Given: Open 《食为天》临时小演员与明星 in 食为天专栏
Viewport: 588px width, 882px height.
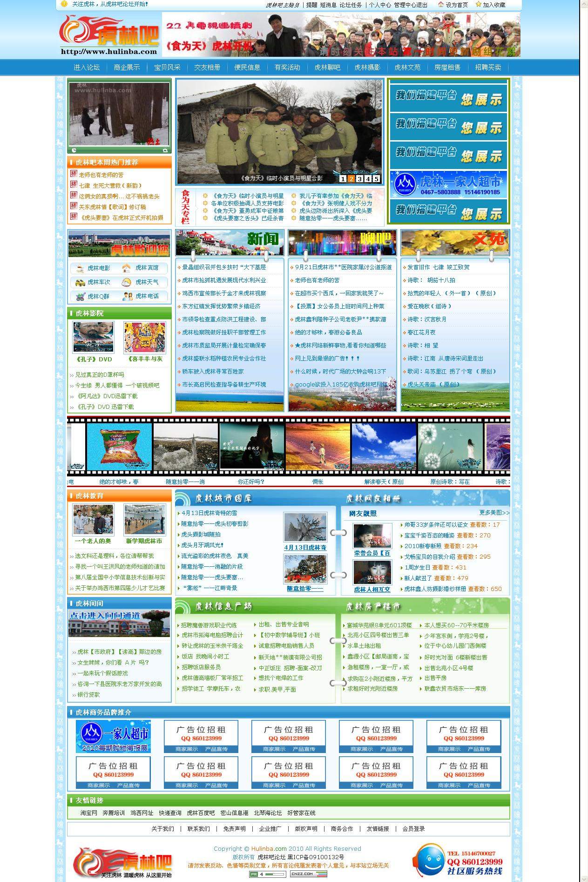Looking at the screenshot, I should click(x=248, y=196).
